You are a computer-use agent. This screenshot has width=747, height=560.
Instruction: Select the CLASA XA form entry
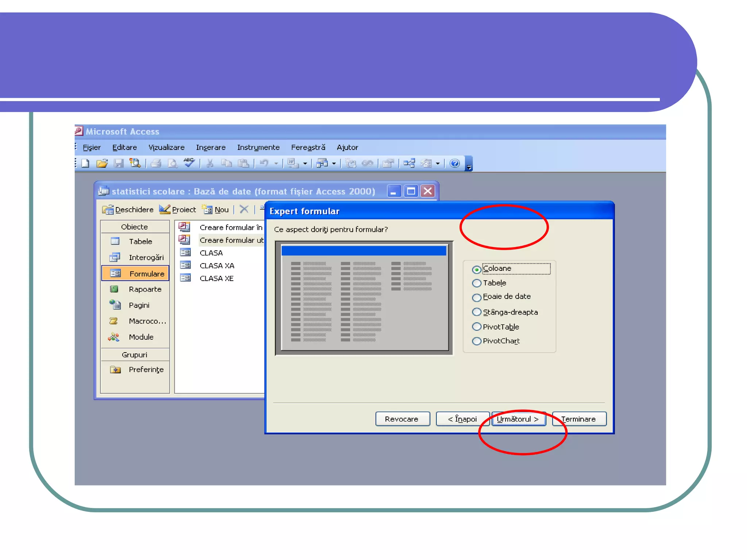pyautogui.click(x=217, y=266)
